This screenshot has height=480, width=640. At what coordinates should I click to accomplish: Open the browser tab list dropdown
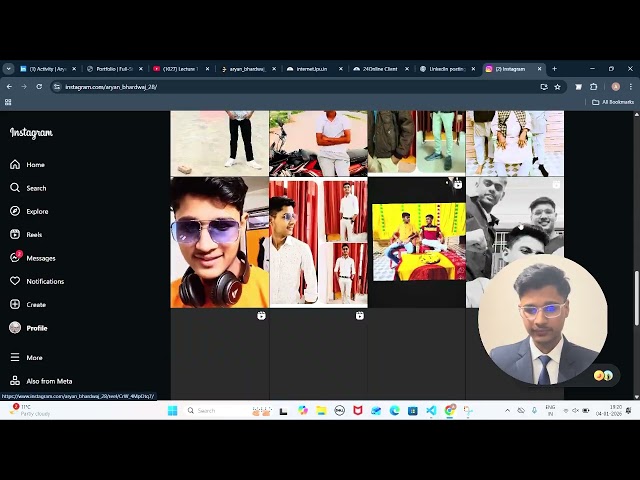[9, 69]
